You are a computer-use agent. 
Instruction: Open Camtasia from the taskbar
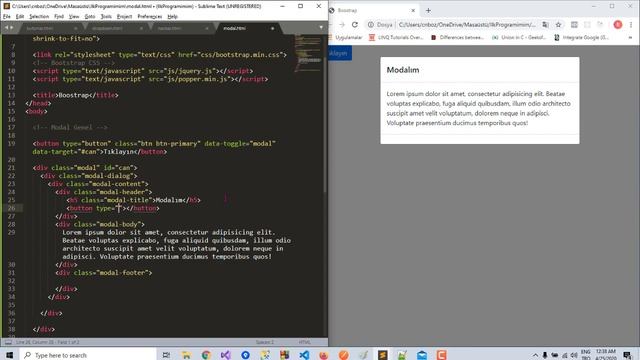click(x=441, y=355)
